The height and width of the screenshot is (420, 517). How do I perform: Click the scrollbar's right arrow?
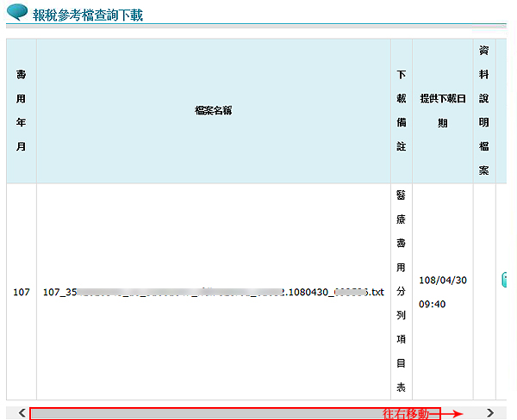tap(490, 413)
